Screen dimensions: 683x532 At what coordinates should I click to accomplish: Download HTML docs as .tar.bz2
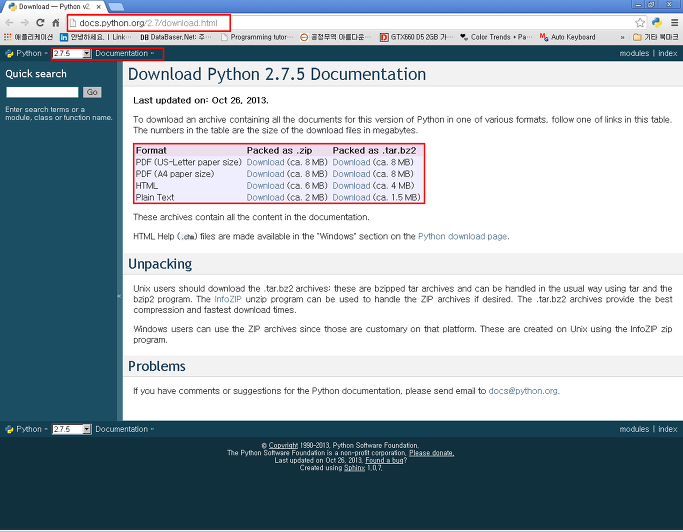pyautogui.click(x=351, y=186)
